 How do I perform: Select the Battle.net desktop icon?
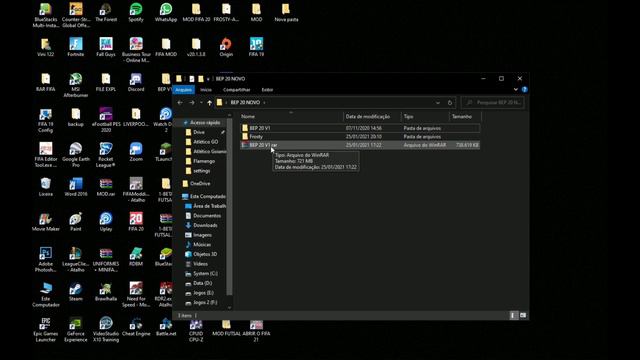[166, 327]
